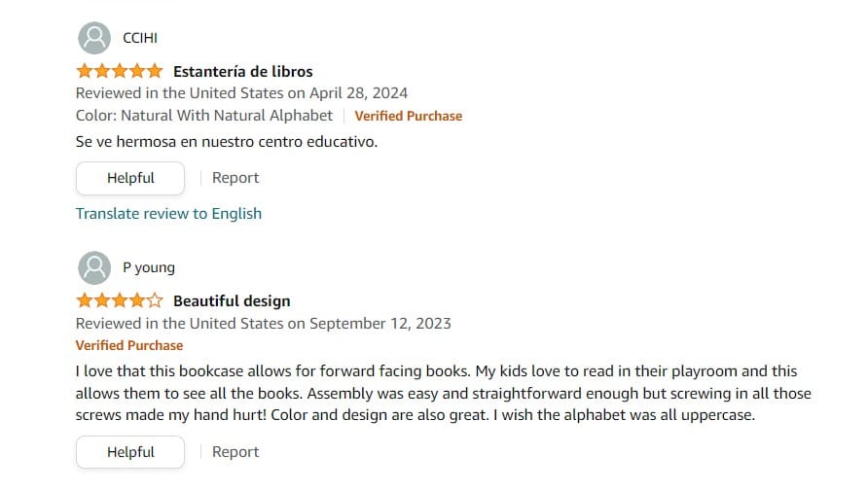Mark CCIHI's review as Helpful
This screenshot has height=491, width=868.
[x=130, y=178]
